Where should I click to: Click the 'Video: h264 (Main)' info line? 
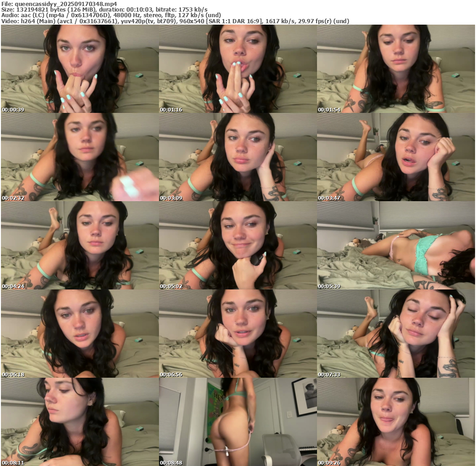175,21
